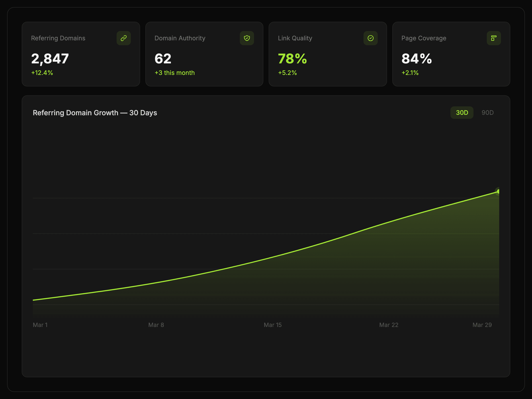
Task: Click the Mar 29 axis label
Action: [x=482, y=325]
